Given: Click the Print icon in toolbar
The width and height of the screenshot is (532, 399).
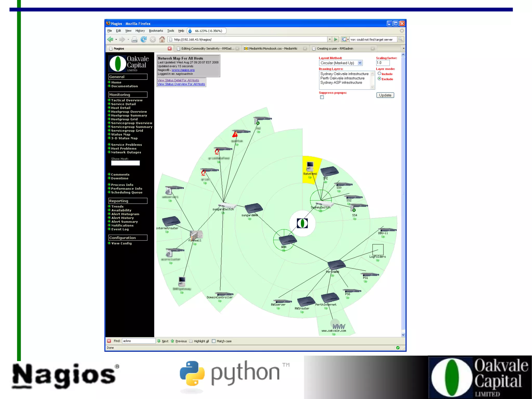Looking at the screenshot, I should point(134,40).
